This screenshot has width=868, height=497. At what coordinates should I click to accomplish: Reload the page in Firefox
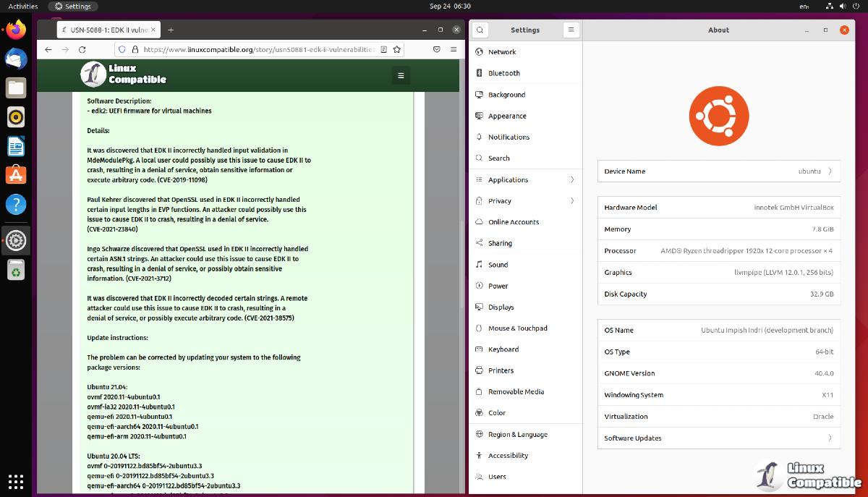tap(82, 49)
